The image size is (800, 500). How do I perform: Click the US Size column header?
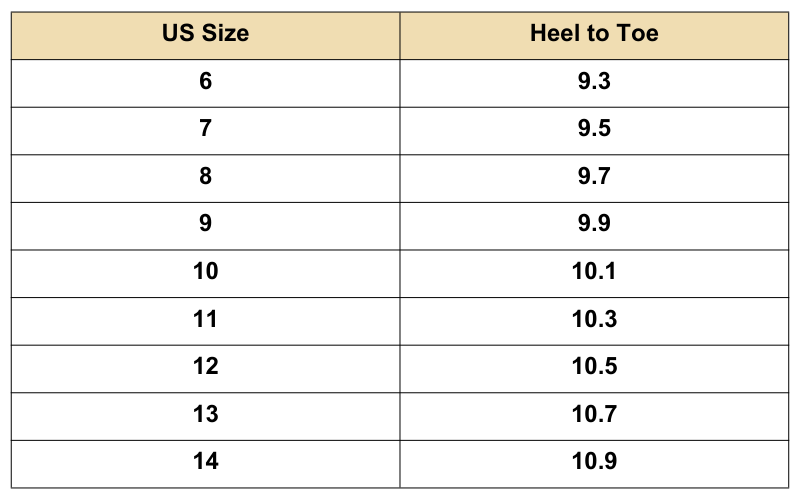205,34
